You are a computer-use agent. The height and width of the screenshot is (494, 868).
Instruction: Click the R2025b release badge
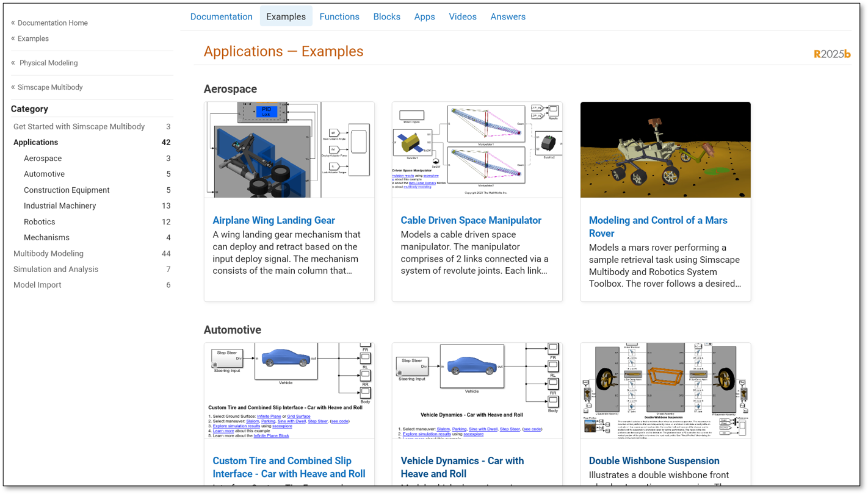point(832,54)
